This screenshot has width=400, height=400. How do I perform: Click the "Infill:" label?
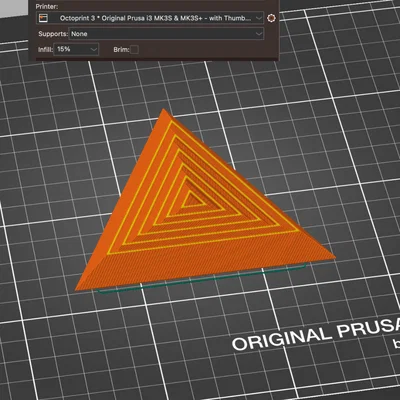pos(45,50)
